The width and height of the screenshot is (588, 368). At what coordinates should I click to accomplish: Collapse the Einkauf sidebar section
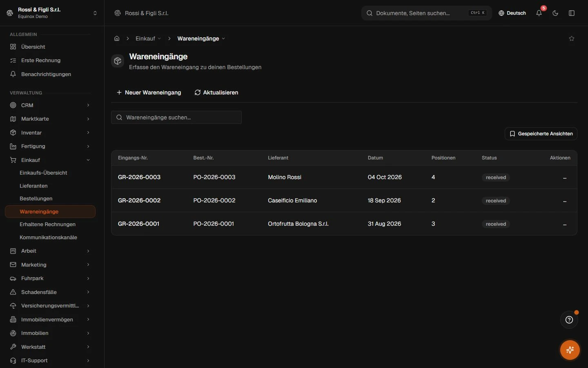point(50,160)
